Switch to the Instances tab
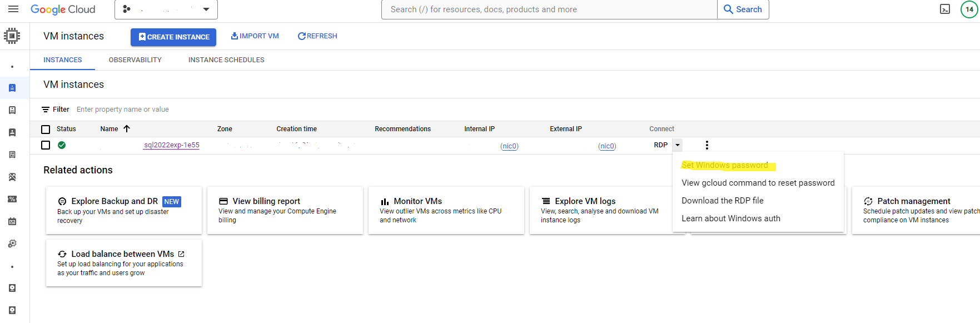 click(63, 60)
